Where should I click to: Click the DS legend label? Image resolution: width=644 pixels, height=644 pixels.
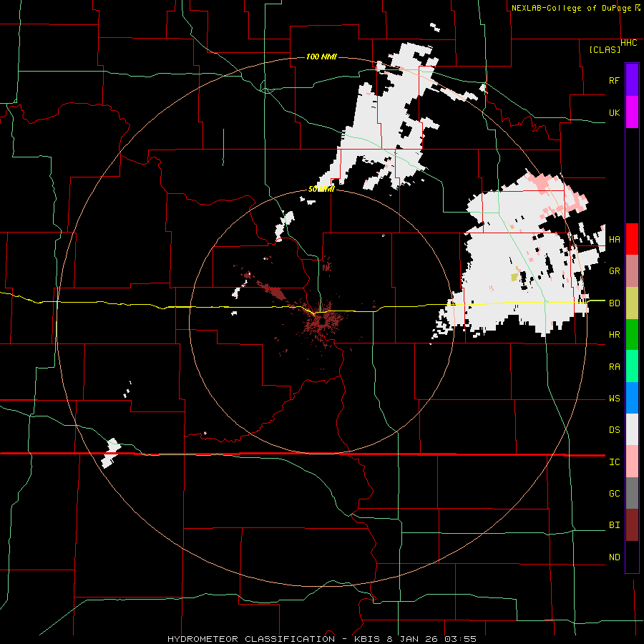614,430
